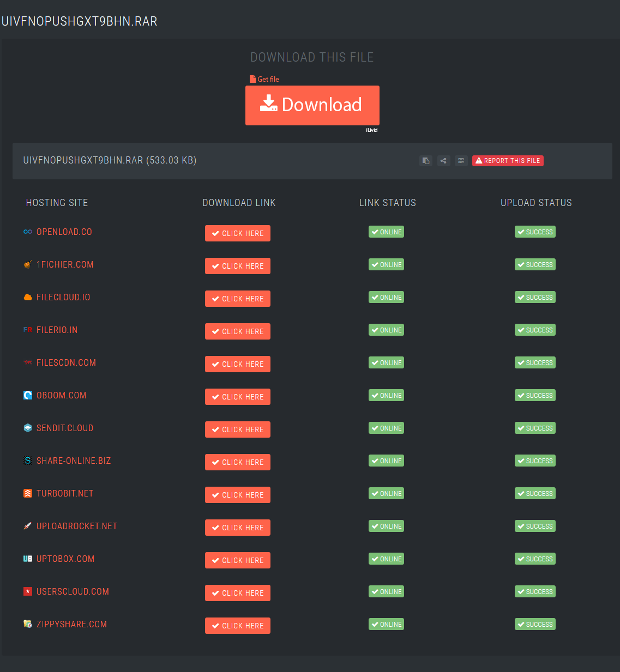Click the Click Here button for Uploadrocket.net
Viewport: 620px width, 672px height.
(x=238, y=528)
